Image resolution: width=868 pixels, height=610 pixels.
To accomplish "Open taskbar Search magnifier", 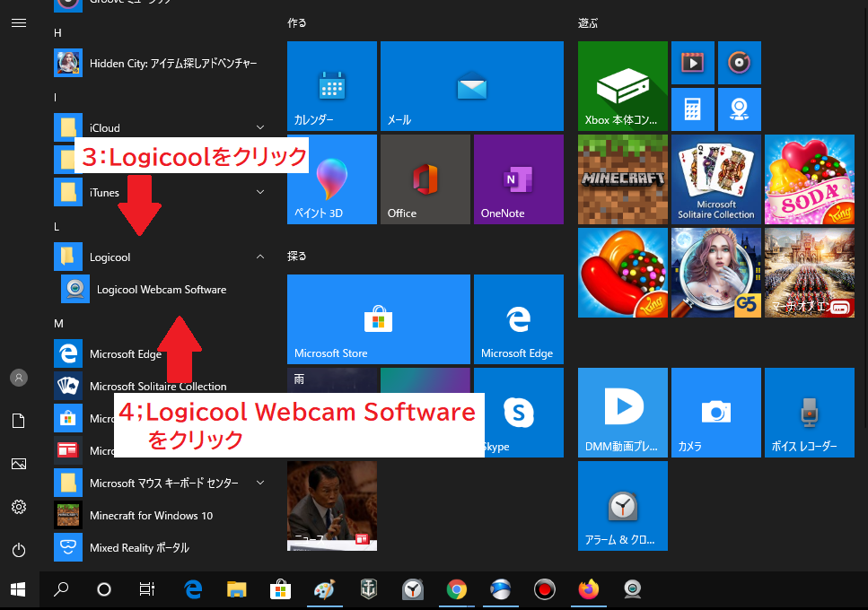I will pos(61,589).
